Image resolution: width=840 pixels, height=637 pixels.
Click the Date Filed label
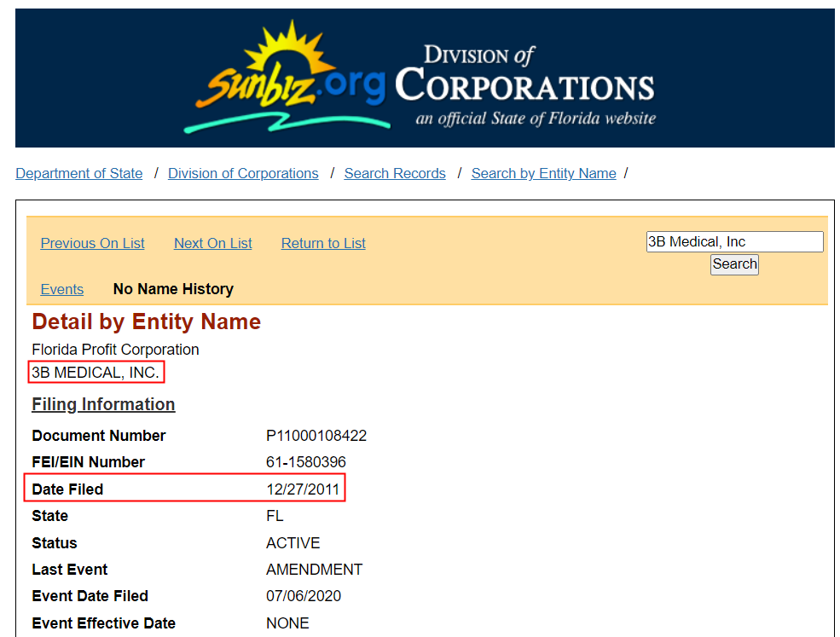point(67,489)
